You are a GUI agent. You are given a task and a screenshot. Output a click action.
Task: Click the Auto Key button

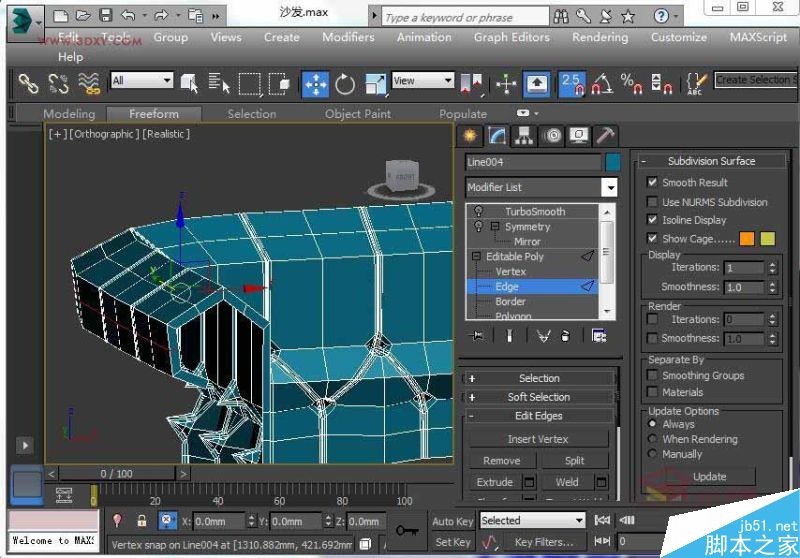pos(452,521)
